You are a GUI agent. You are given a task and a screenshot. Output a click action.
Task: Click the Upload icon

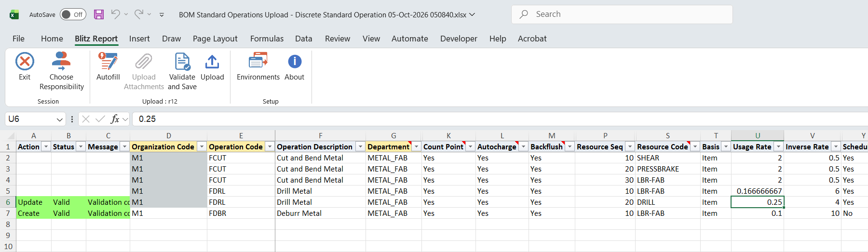[212, 62]
